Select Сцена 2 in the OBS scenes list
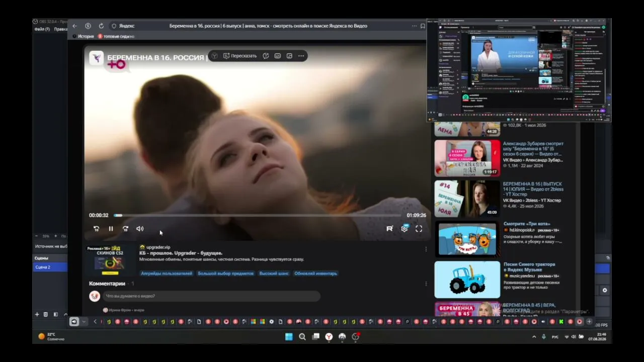 click(50, 267)
